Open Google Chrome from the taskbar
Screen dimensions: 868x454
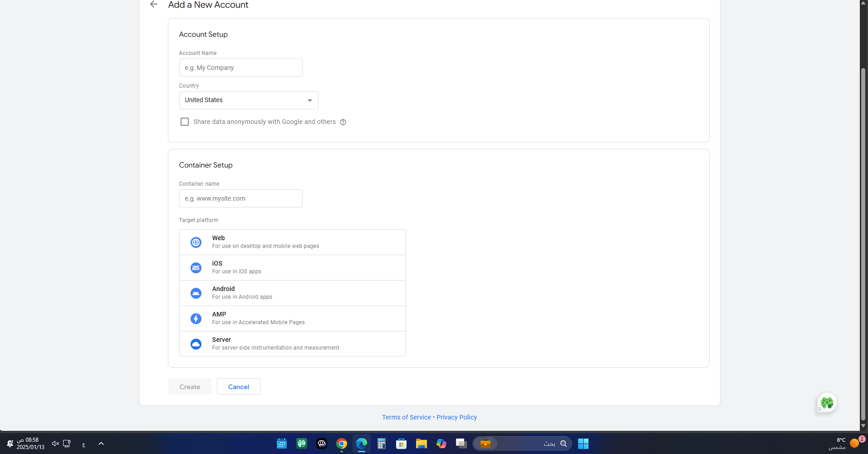[342, 444]
